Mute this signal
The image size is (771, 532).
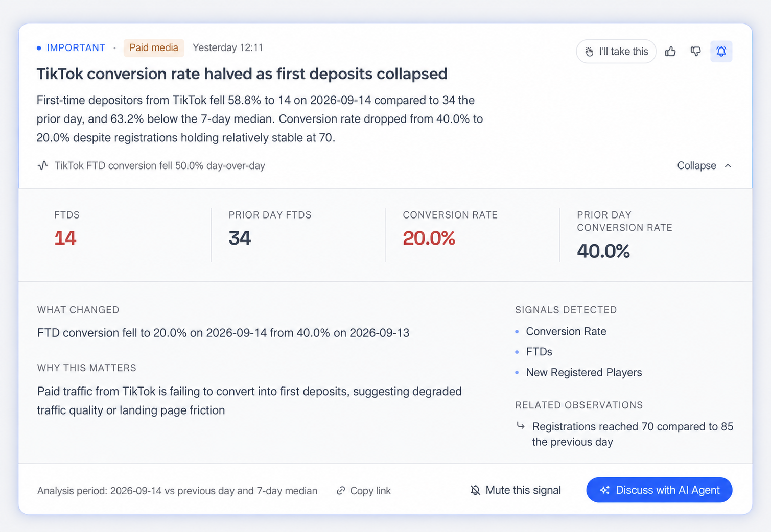(515, 490)
